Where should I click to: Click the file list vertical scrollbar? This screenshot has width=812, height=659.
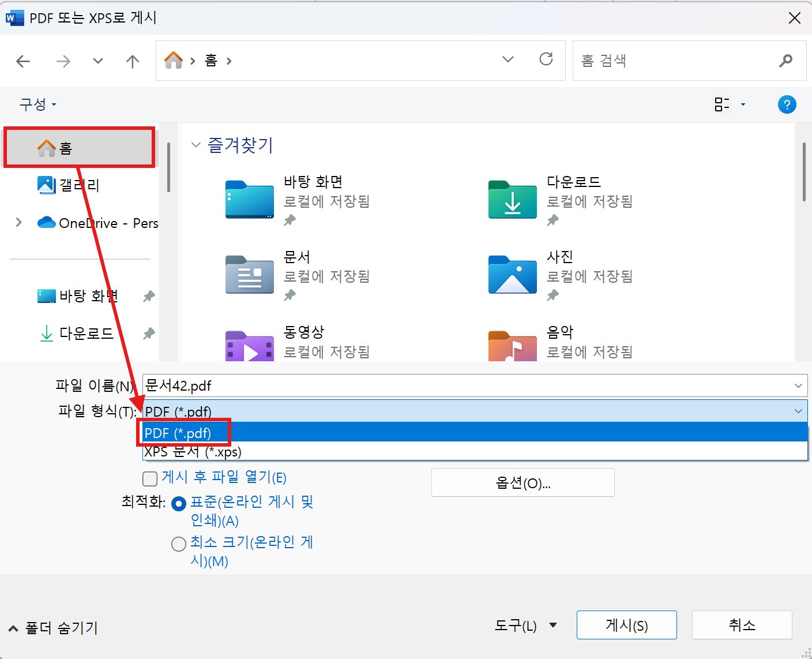(804, 172)
